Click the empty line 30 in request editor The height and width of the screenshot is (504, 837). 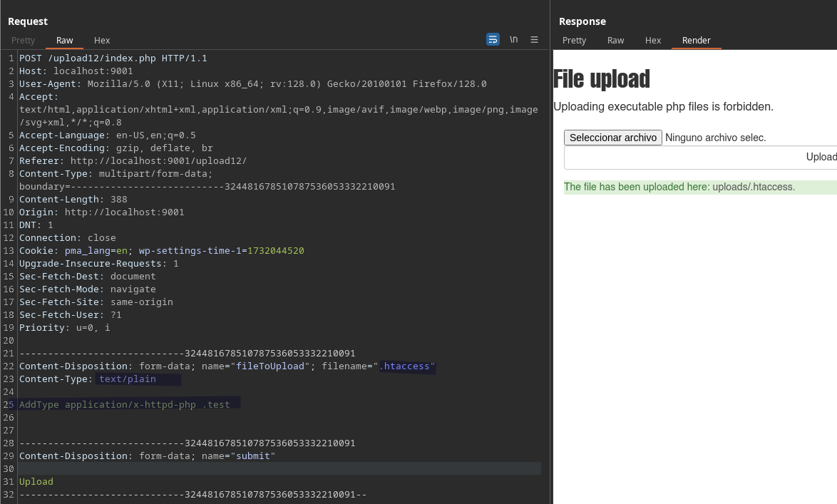(x=279, y=469)
